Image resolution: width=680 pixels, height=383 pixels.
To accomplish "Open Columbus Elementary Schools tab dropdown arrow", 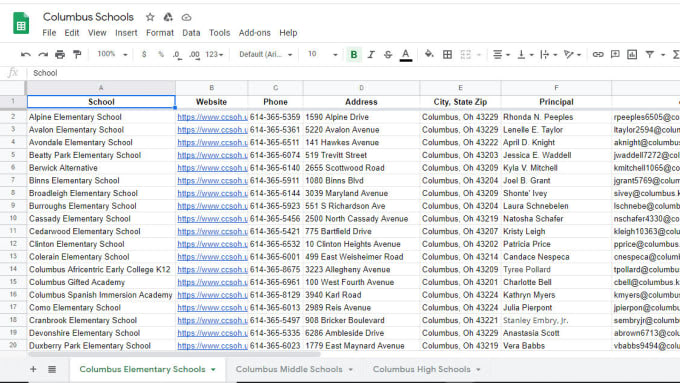I will tap(213, 370).
